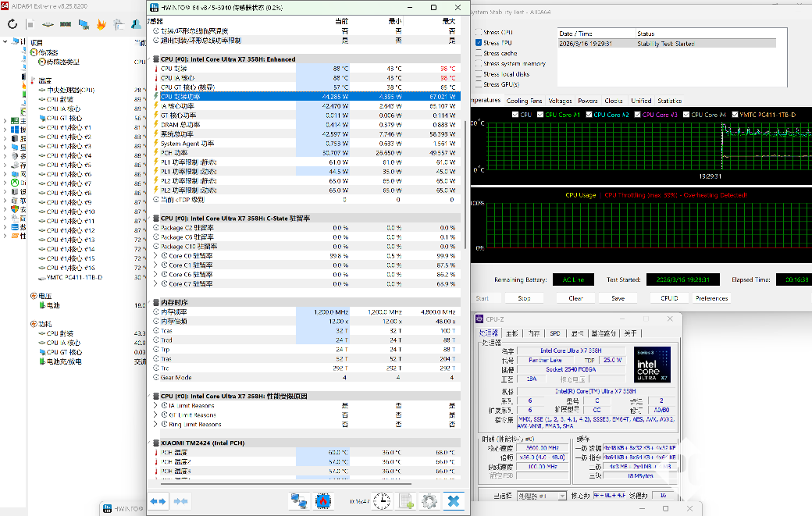Uncheck the Stress FPU checkbox
The image size is (812, 516).
[x=479, y=43]
